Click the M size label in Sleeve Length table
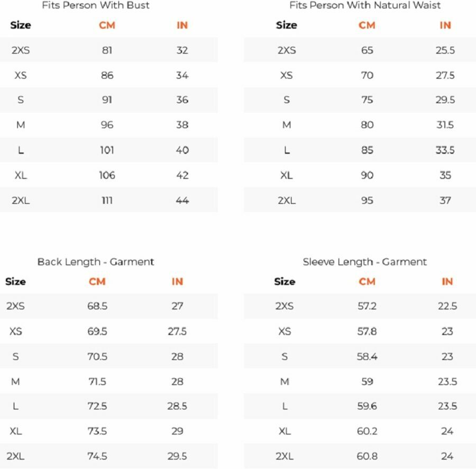The width and height of the screenshot is (476, 469). [285, 381]
